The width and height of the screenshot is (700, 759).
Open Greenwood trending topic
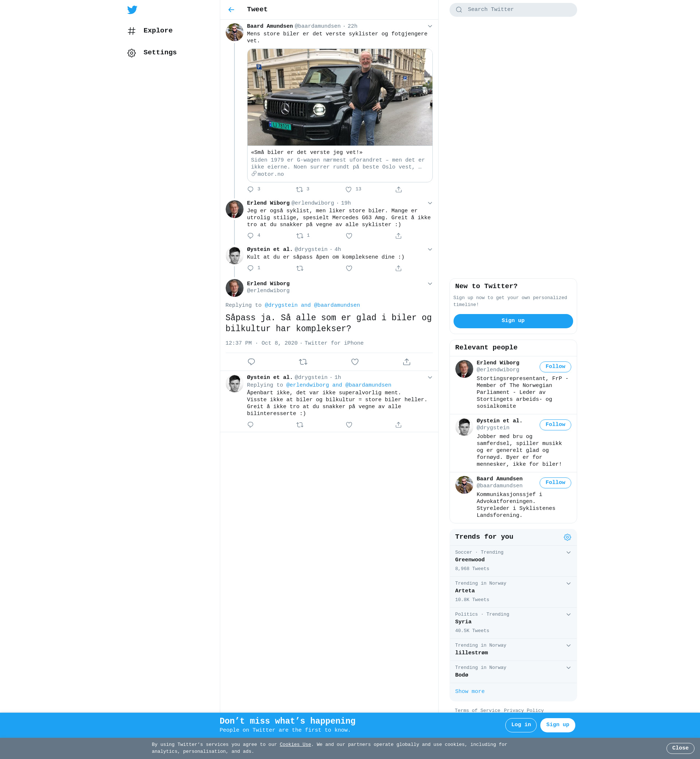[x=513, y=561]
